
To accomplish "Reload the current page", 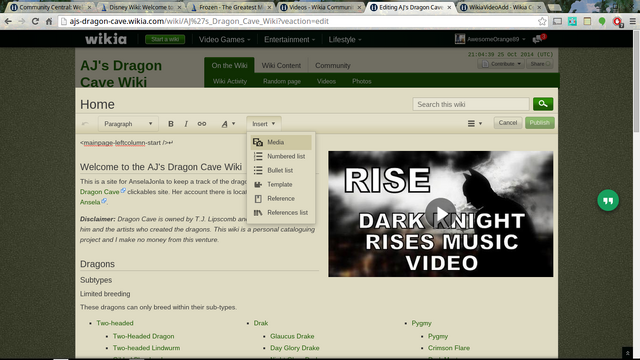I will click(35, 21).
